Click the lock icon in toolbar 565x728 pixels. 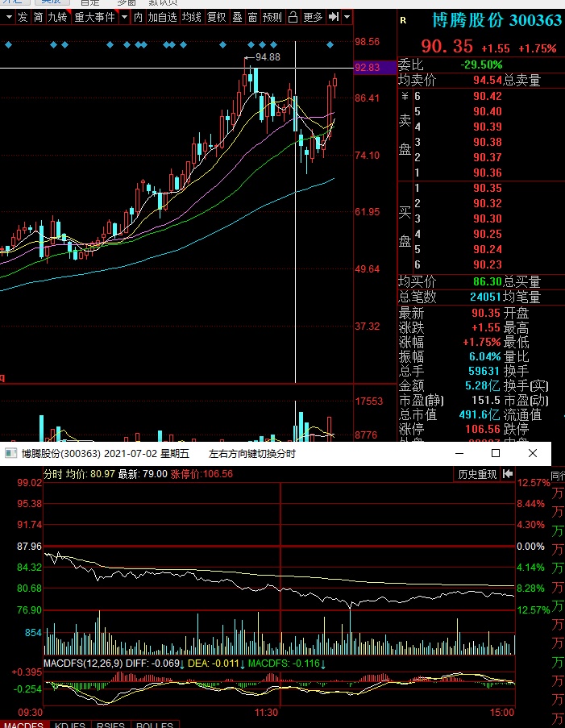pyautogui.click(x=293, y=17)
